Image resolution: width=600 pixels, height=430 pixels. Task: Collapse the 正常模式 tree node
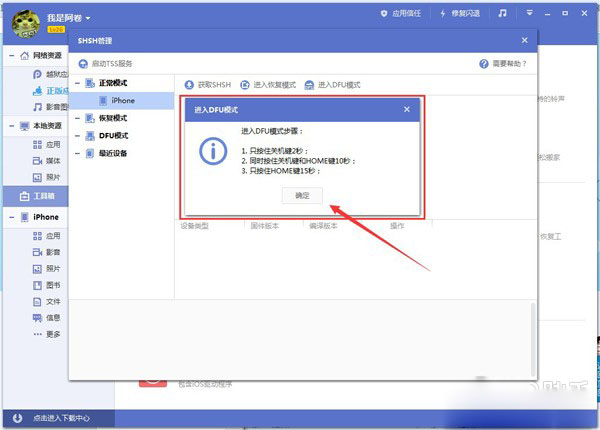coord(76,82)
